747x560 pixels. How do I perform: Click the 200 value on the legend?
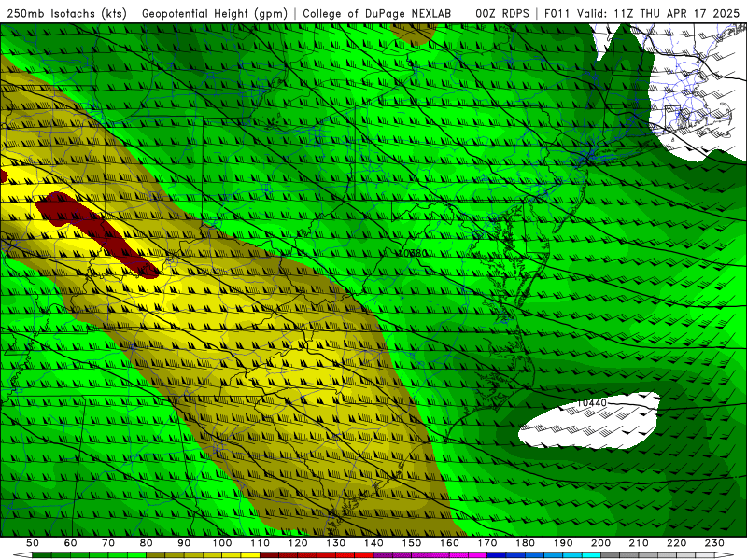(x=601, y=543)
